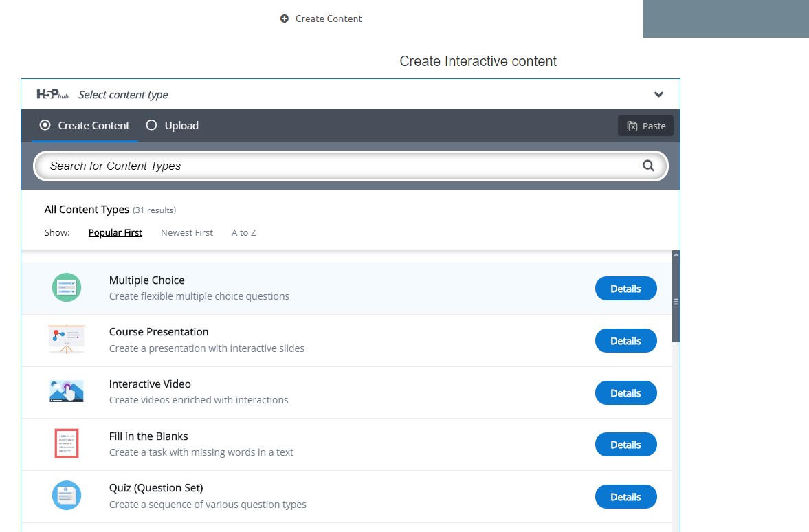This screenshot has height=532, width=809.
Task: Click the 'Select content type' header text
Action: (123, 95)
